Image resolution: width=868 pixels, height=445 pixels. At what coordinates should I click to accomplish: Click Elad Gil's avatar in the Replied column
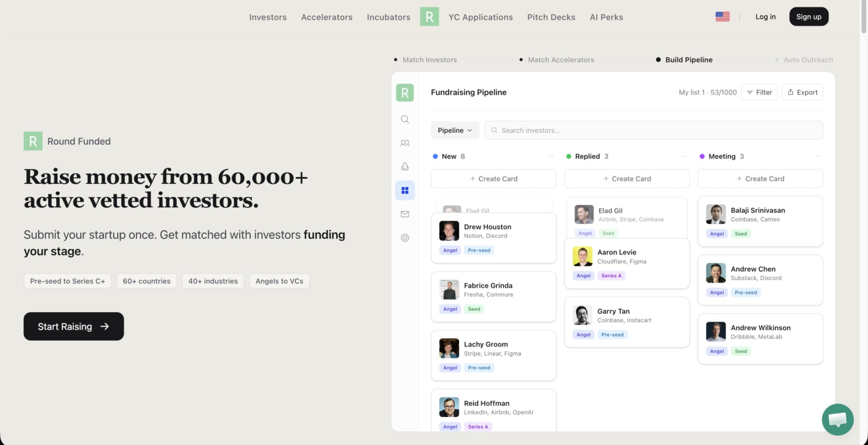pyautogui.click(x=584, y=214)
